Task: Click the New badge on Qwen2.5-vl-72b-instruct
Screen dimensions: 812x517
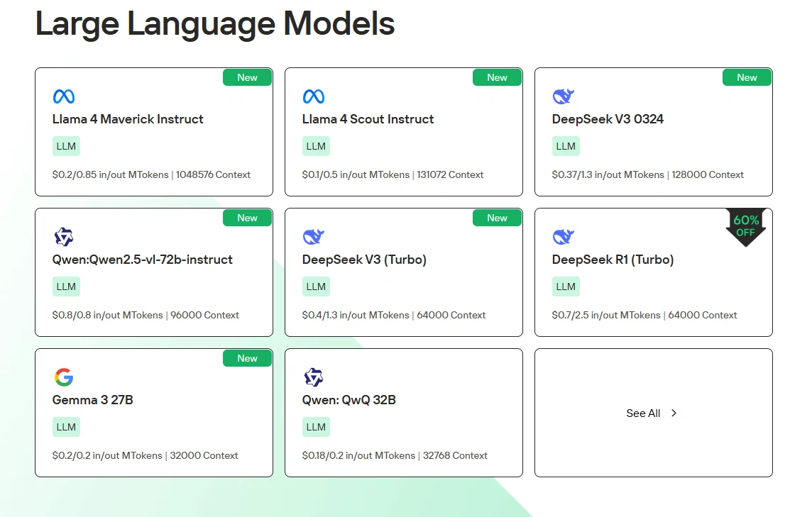Action: click(x=248, y=218)
